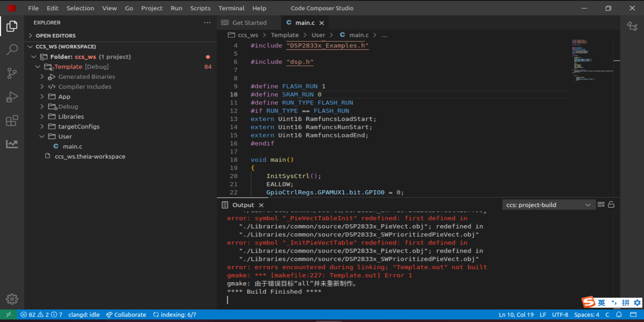Viewport: 644px width, 322px height.
Task: Open the Run and Debug view icon
Action: [12, 97]
